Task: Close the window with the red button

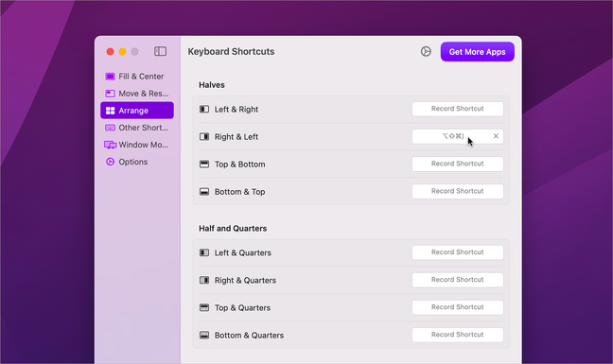Action: (111, 52)
